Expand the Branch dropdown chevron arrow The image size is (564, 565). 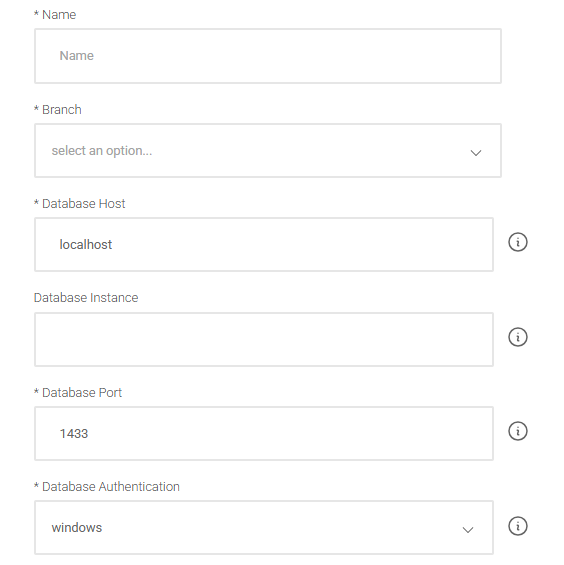point(476,153)
